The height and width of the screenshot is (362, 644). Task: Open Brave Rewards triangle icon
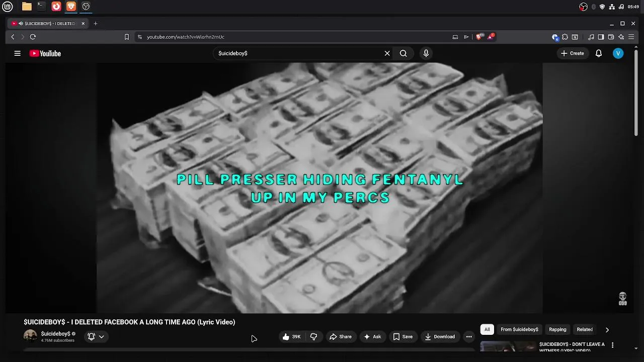coord(491,37)
